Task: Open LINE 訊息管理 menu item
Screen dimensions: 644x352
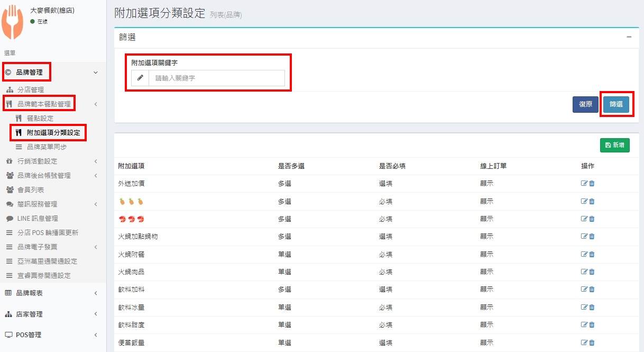Action: click(x=38, y=218)
